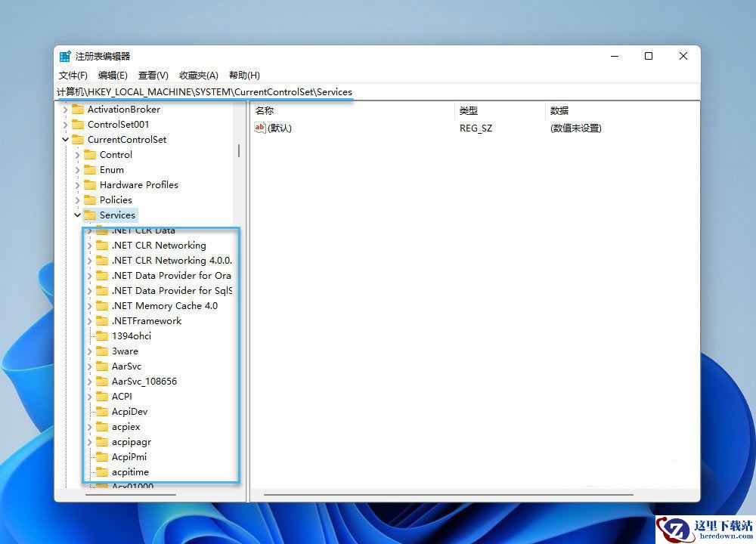Select the acpipagr key label
The width and height of the screenshot is (756, 544).
pos(131,442)
